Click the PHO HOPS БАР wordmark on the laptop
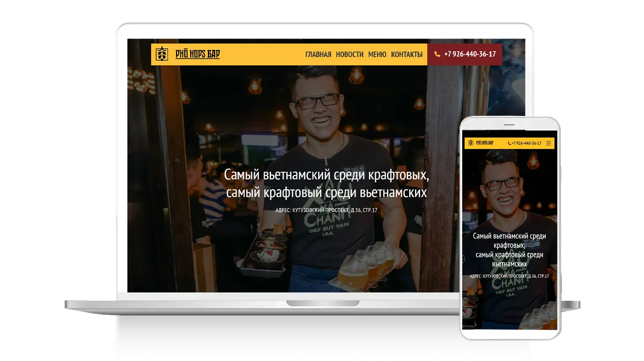 (197, 54)
